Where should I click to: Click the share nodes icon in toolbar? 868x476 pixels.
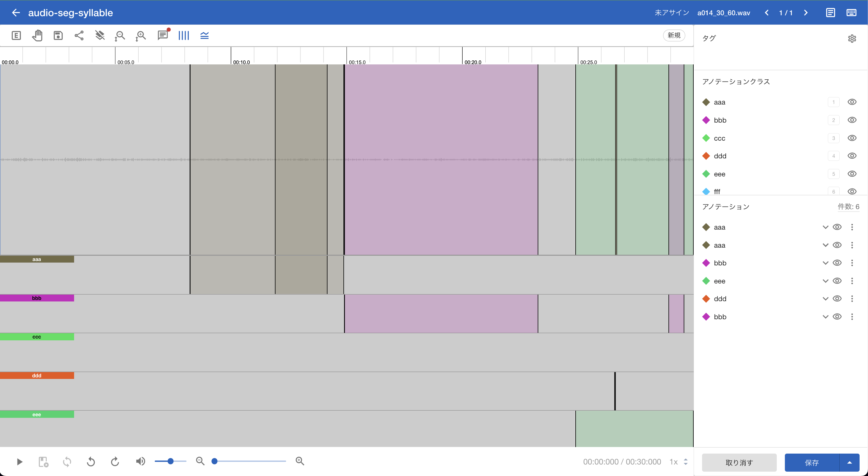click(x=79, y=35)
